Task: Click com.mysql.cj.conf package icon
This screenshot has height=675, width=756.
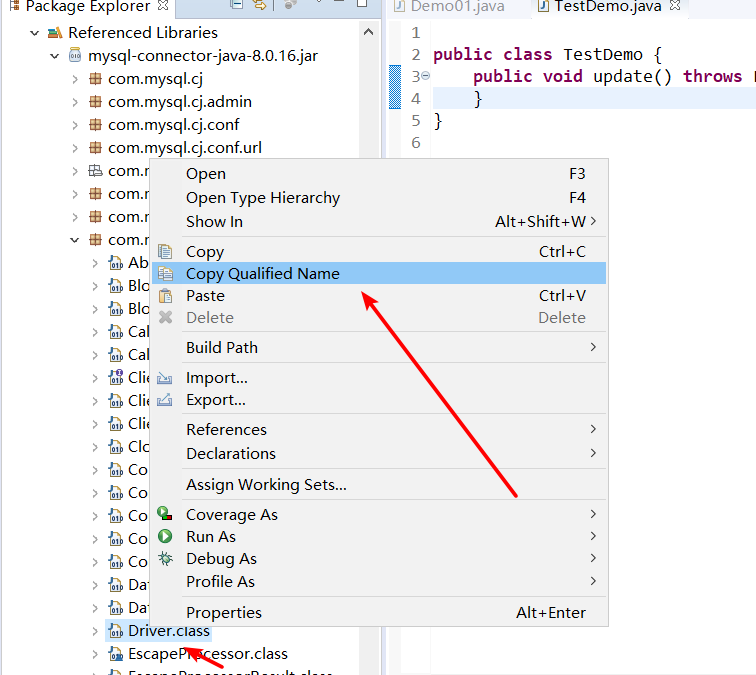Action: (x=95, y=125)
